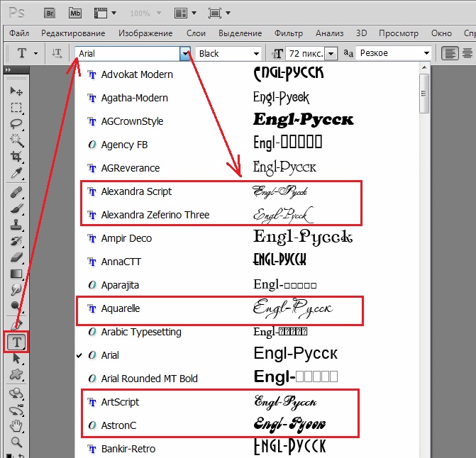
Task: Select the Burn tool
Action: coord(16,306)
